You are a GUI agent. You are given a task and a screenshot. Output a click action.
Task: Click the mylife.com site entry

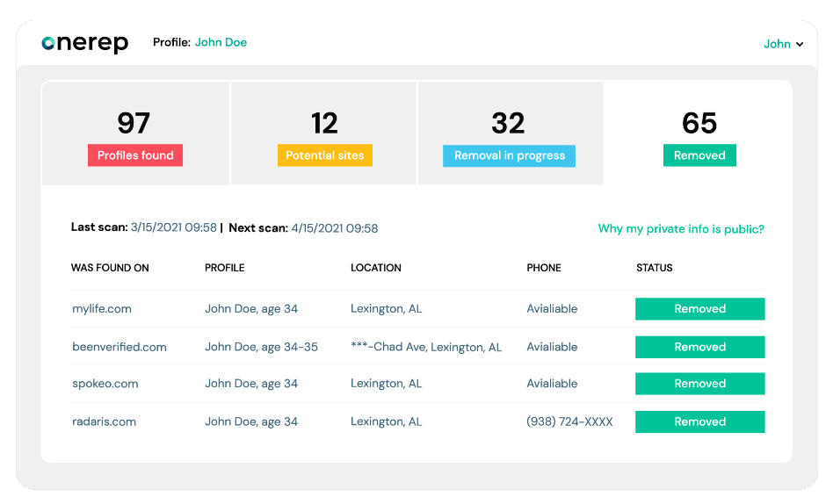pos(101,308)
